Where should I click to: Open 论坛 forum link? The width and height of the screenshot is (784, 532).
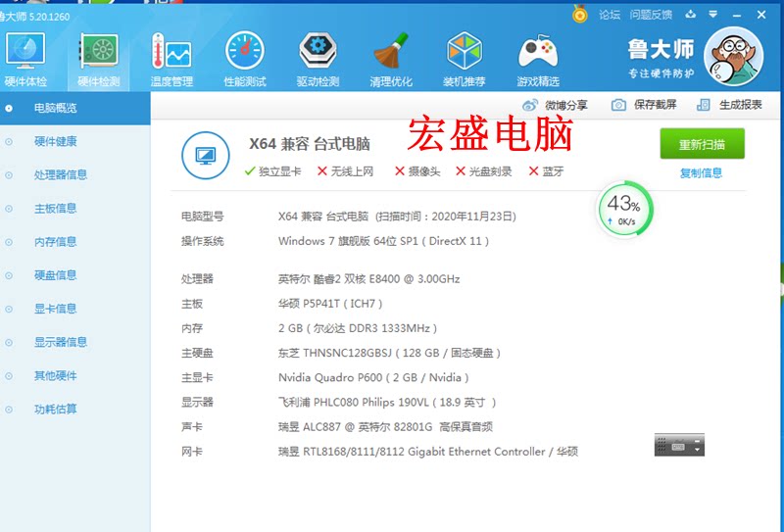coord(610,15)
